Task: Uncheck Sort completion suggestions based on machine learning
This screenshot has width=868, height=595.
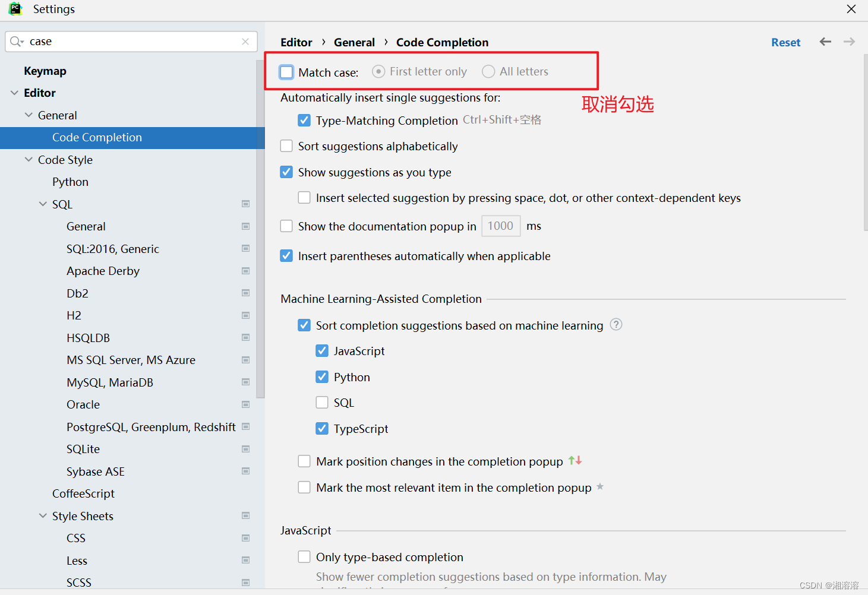Action: pyautogui.click(x=304, y=325)
